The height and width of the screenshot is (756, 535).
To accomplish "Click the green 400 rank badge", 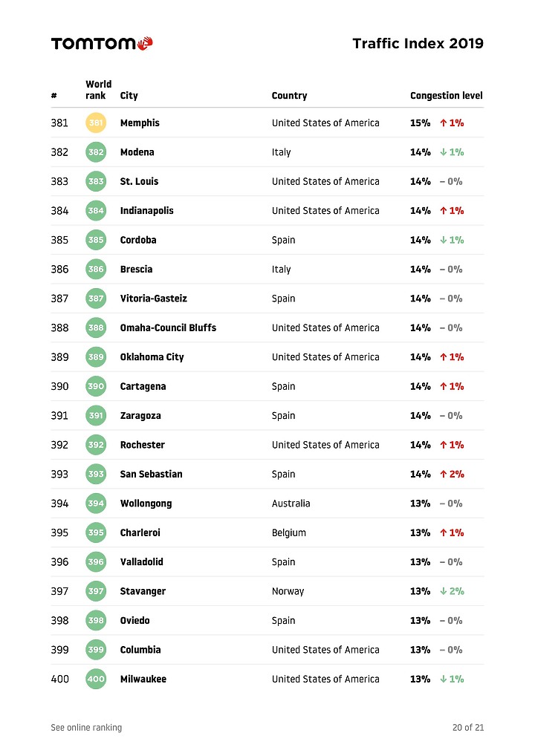I will (x=96, y=679).
